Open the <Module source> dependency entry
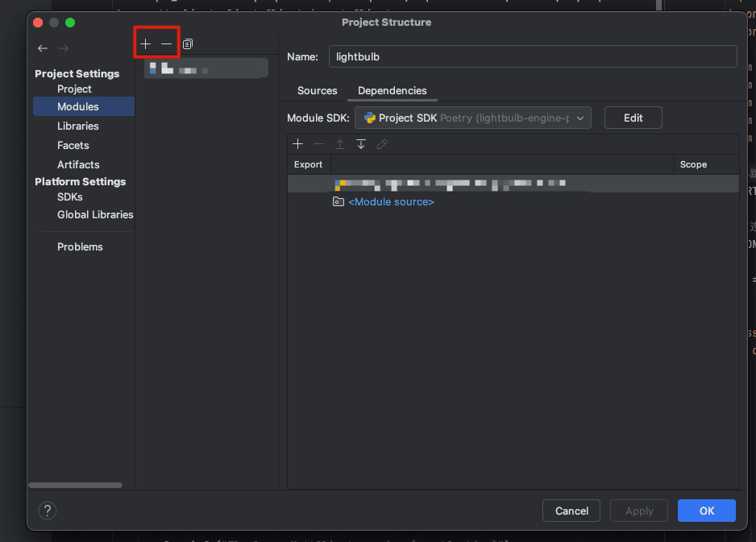This screenshot has height=542, width=756. (391, 202)
